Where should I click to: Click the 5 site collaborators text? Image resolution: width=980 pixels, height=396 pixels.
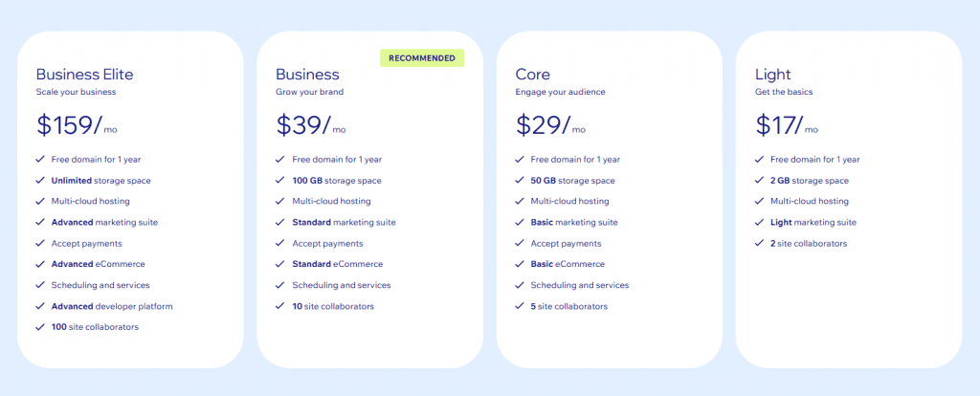pyautogui.click(x=568, y=306)
